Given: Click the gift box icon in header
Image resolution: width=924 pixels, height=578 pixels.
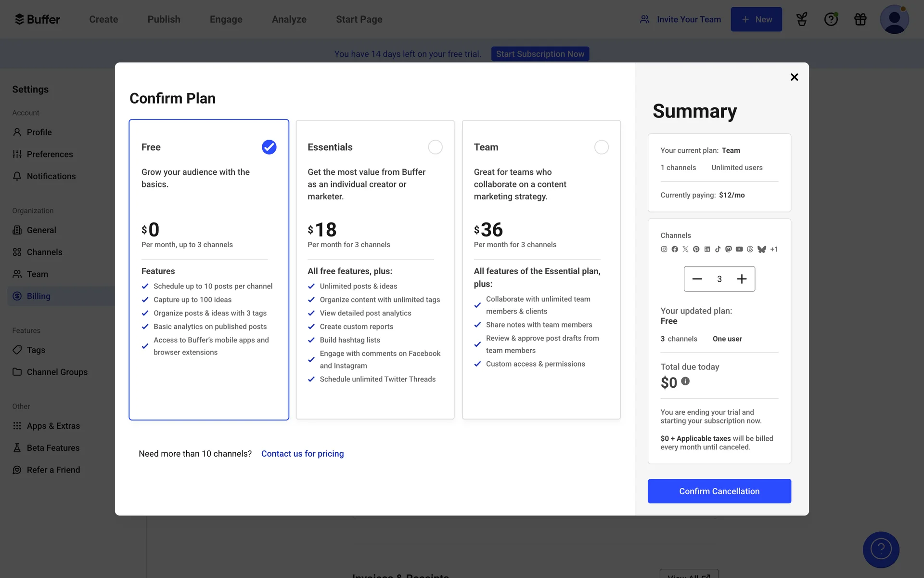Looking at the screenshot, I should (x=860, y=19).
